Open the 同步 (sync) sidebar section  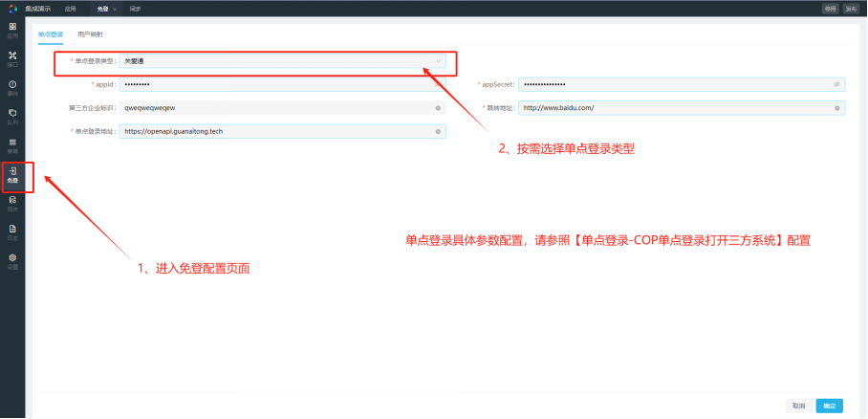coord(12,204)
